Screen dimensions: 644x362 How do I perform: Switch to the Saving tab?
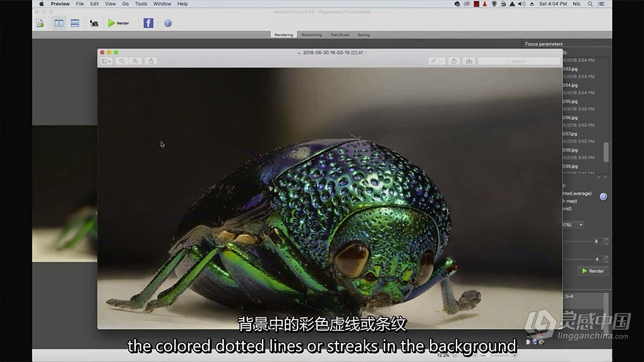364,35
